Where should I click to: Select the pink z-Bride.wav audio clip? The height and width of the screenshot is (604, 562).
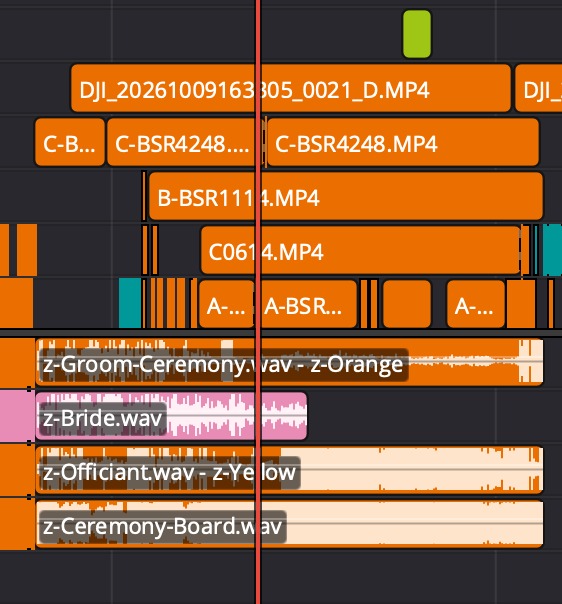pyautogui.click(x=171, y=416)
